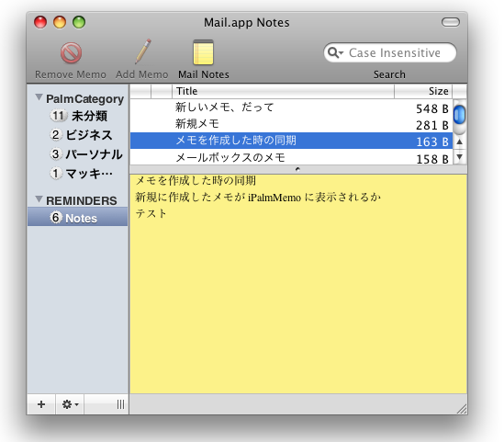Collapse the PalmCategory group
504x442 pixels.
tap(39, 96)
